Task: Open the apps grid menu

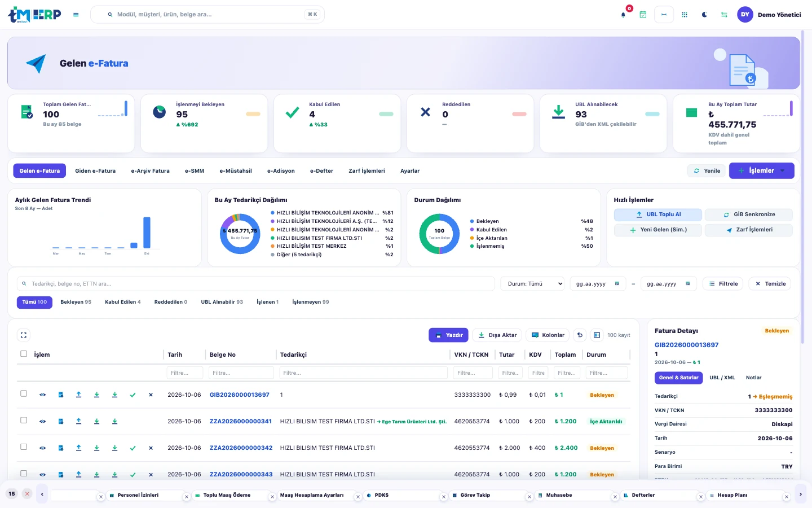Action: 685,15
